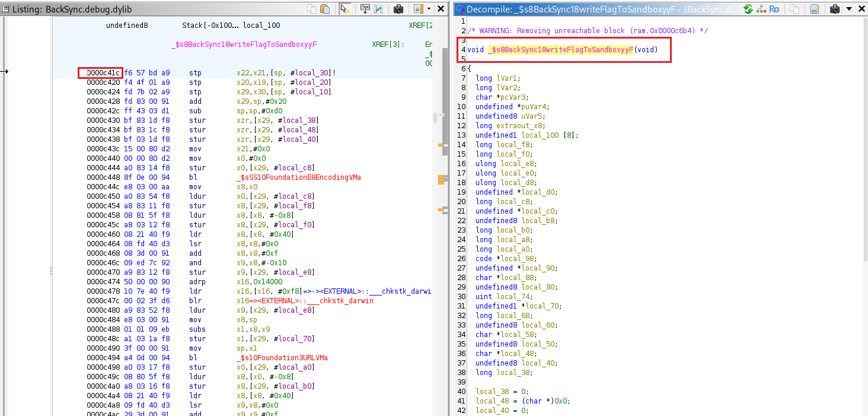Click address 0000c41c in the listing
Viewport: 868px width, 416px height.
point(103,73)
